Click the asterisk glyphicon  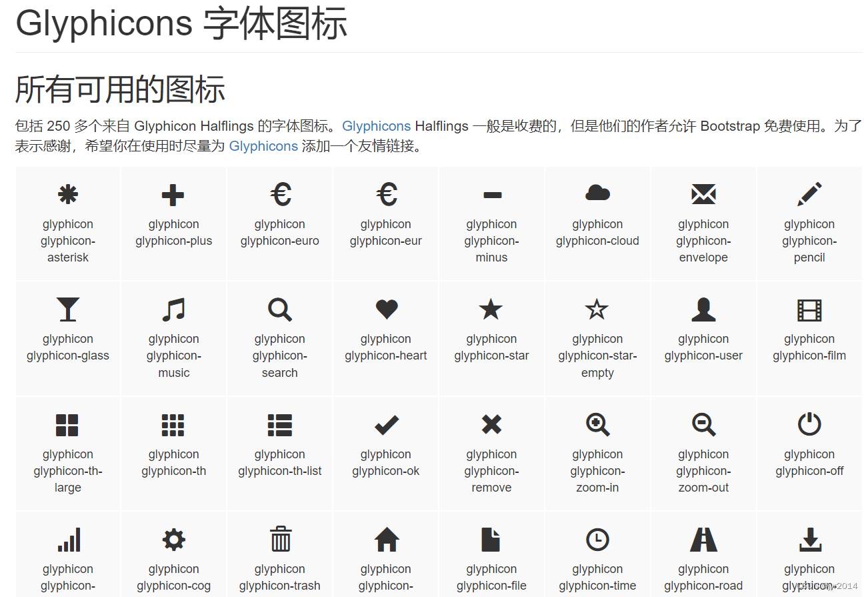pos(68,195)
